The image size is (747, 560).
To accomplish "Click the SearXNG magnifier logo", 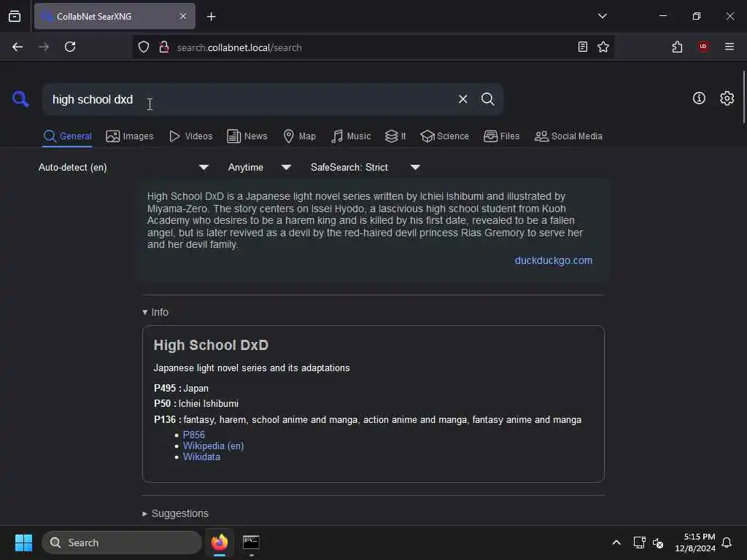I will (x=20, y=99).
